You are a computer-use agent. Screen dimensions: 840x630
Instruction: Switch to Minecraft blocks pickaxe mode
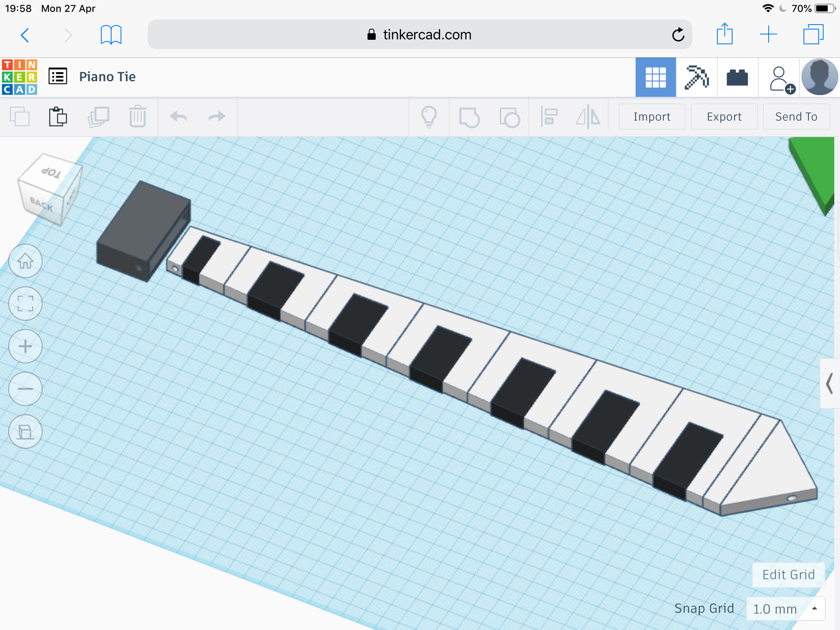coord(696,77)
